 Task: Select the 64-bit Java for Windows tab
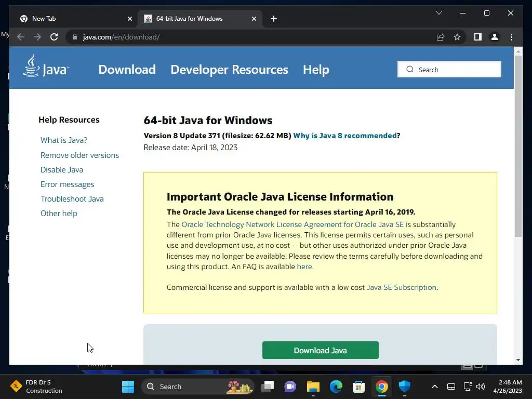tap(200, 19)
